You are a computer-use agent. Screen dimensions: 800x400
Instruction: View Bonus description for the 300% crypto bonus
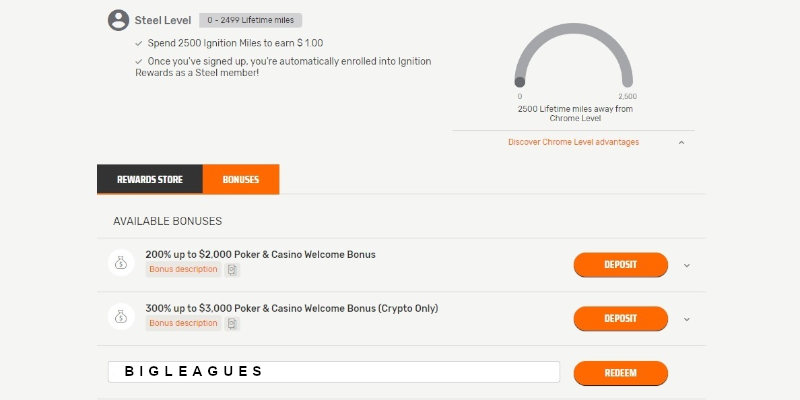click(x=183, y=324)
